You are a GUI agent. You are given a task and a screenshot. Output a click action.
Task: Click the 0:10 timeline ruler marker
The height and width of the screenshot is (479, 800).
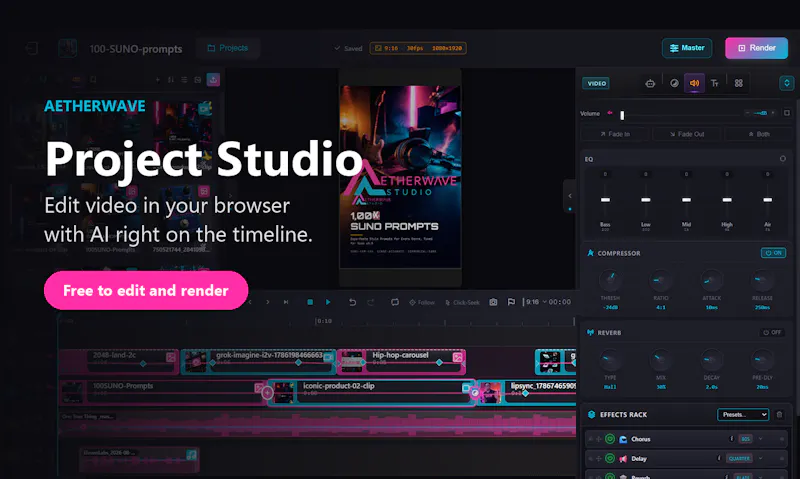[324, 321]
